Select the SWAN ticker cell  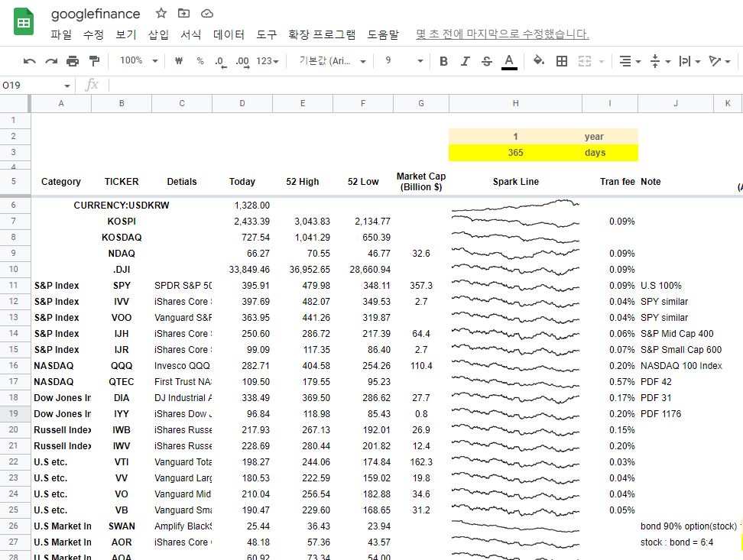(x=122, y=526)
